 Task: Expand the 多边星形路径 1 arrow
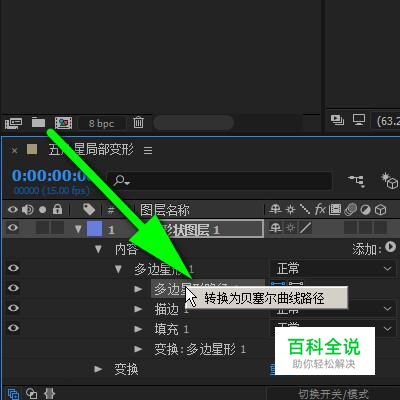click(138, 289)
